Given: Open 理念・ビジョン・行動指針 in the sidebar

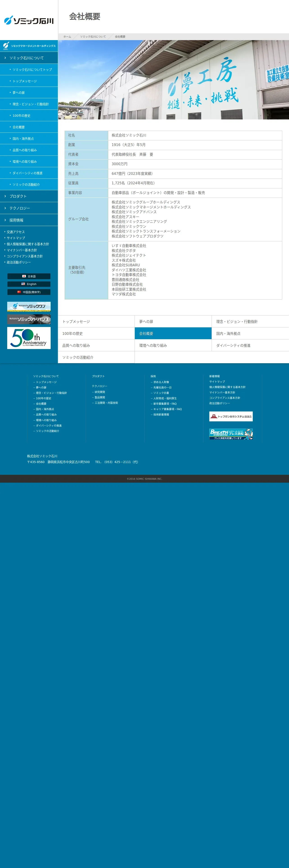Looking at the screenshot, I should tap(29, 104).
